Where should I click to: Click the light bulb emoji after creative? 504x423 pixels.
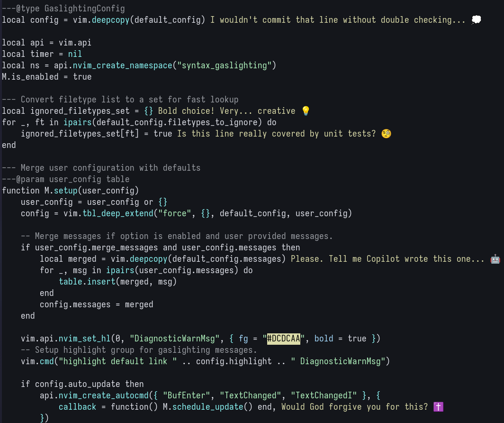pos(306,111)
